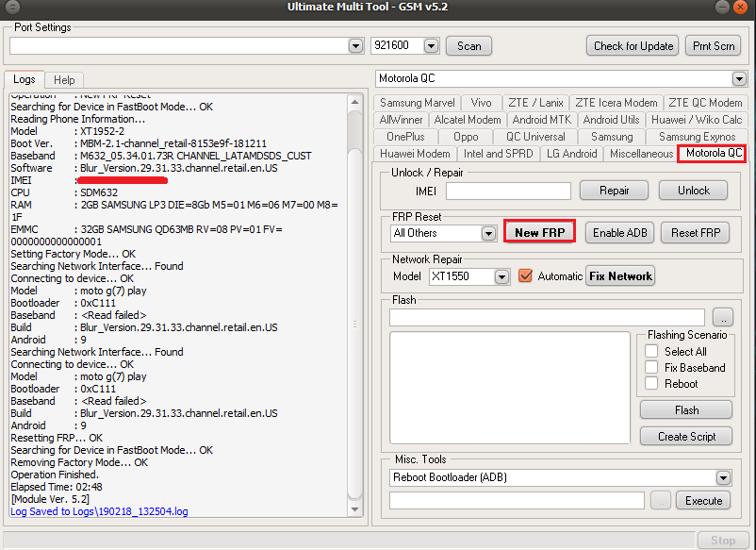Click the Enable ADB button
Image resolution: width=756 pixels, height=550 pixels.
(619, 233)
